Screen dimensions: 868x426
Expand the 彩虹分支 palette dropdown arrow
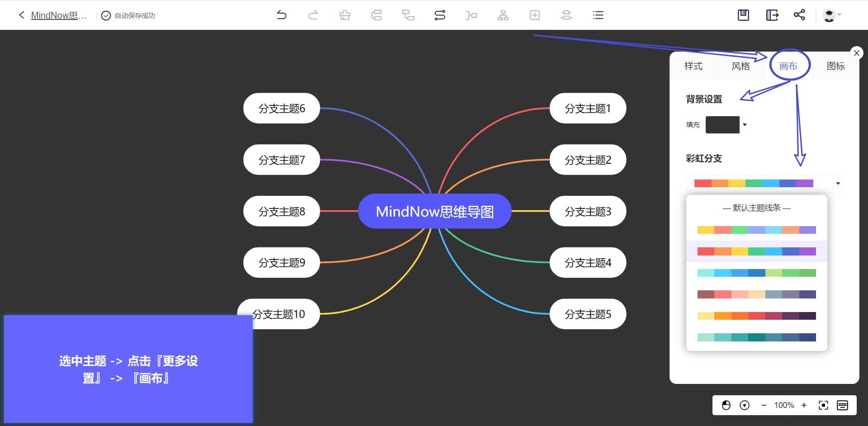coord(838,183)
